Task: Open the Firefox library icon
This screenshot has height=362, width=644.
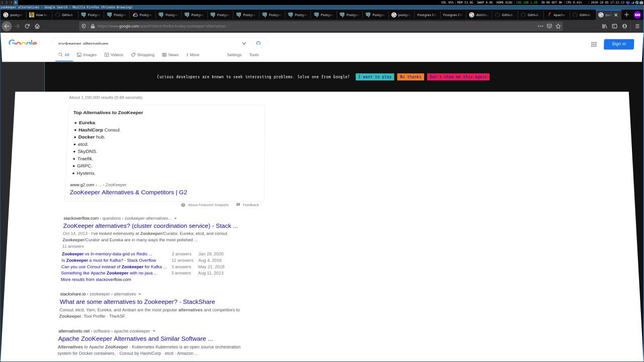Action: (605, 26)
